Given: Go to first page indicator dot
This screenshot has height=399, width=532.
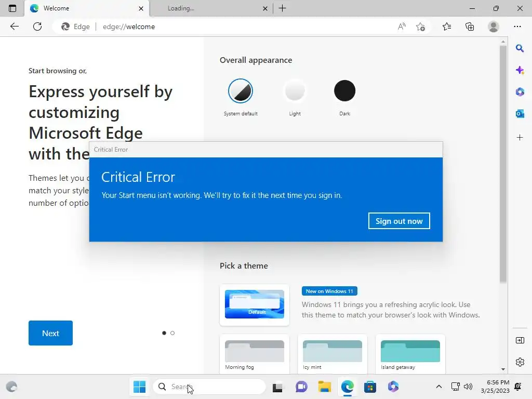Looking at the screenshot, I should coord(164,333).
